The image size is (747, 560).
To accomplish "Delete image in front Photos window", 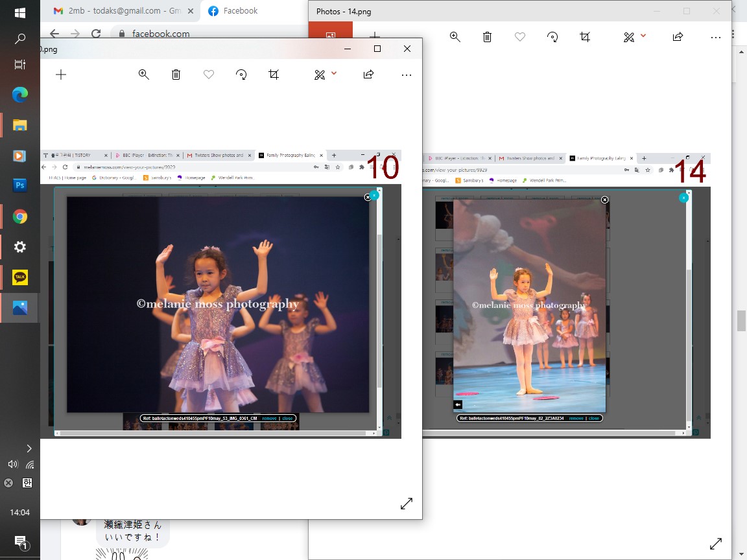I will 176,75.
